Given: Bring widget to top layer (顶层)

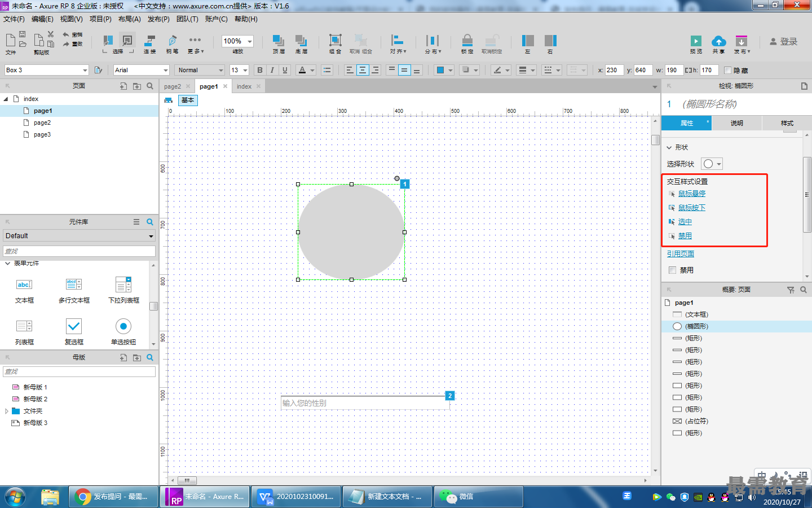Looking at the screenshot, I should pos(279,40).
